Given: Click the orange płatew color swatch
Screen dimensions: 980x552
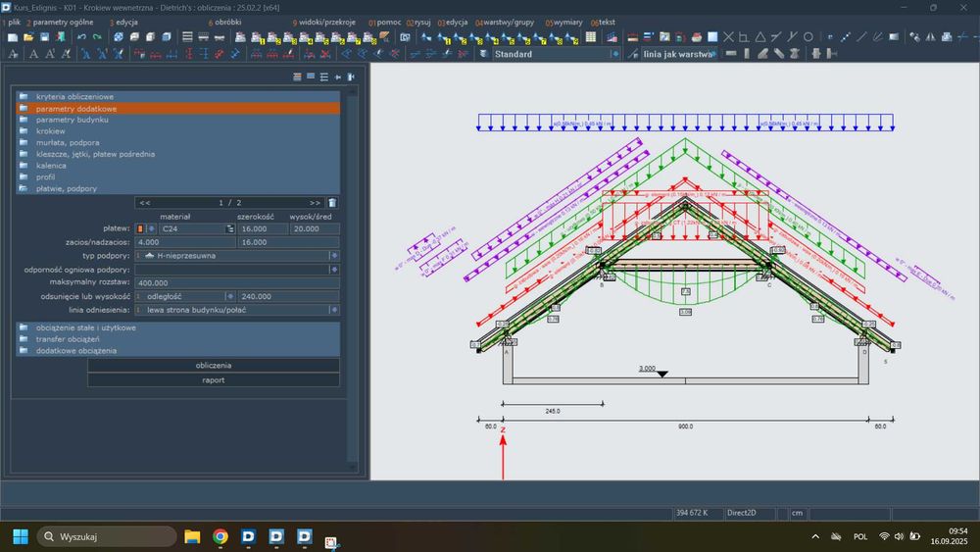Looking at the screenshot, I should click(140, 228).
